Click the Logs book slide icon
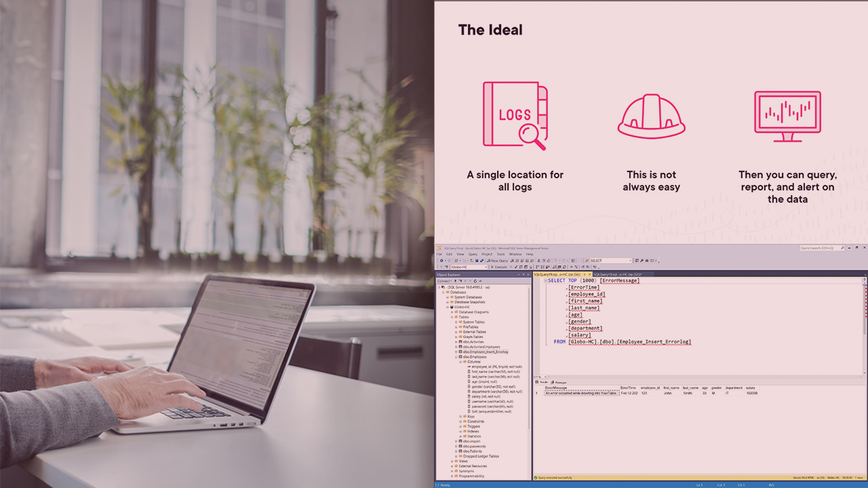Image resolution: width=868 pixels, height=488 pixels. (514, 115)
